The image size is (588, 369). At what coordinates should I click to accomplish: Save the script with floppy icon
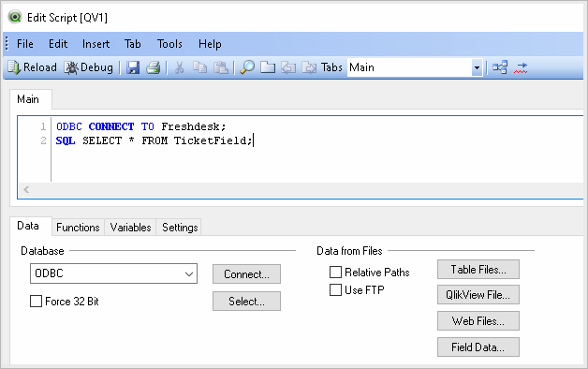click(x=133, y=67)
